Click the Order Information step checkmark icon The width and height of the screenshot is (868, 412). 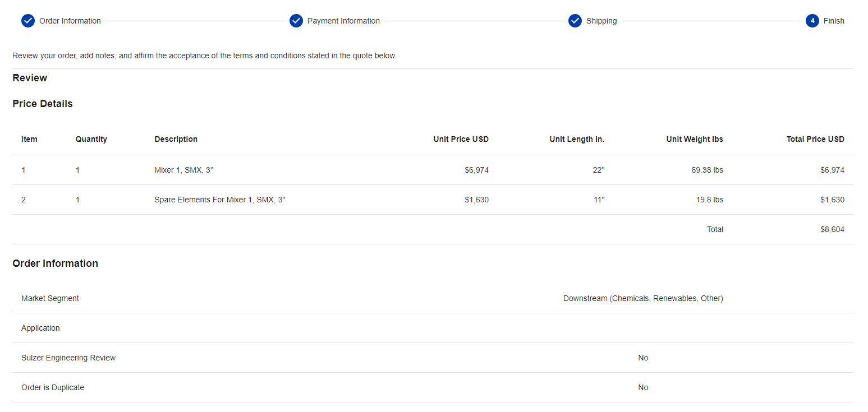28,21
